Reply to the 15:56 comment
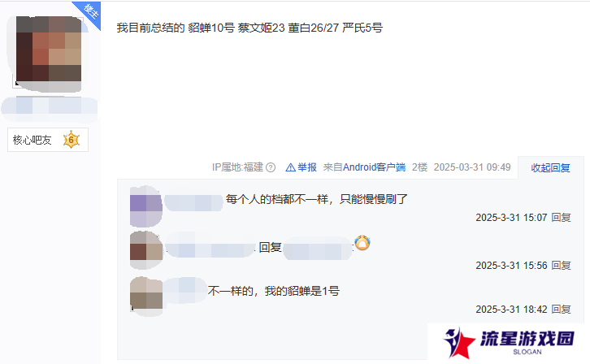Screen dimensions: 590x364 (561, 266)
